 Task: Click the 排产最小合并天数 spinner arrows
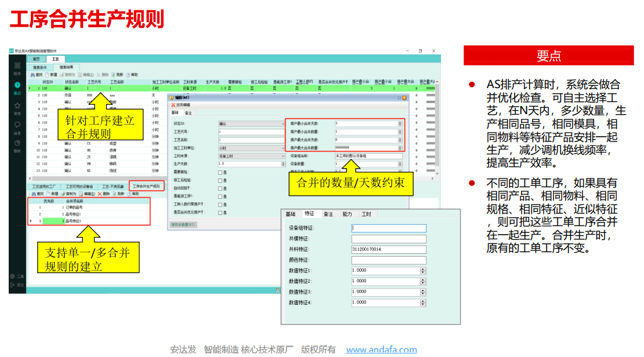click(x=400, y=123)
